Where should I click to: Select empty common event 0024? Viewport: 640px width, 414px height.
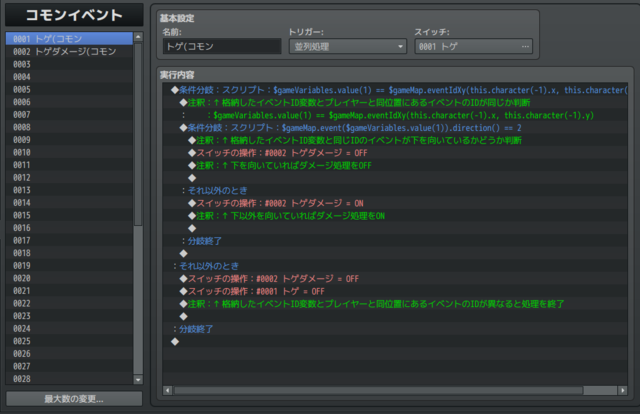(x=69, y=329)
